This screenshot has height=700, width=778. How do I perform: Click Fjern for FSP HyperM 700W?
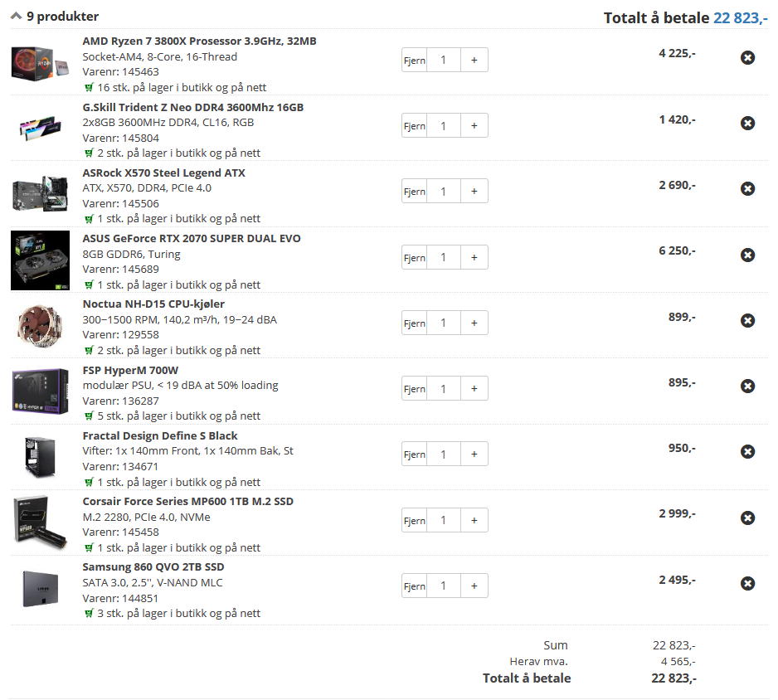pyautogui.click(x=415, y=388)
